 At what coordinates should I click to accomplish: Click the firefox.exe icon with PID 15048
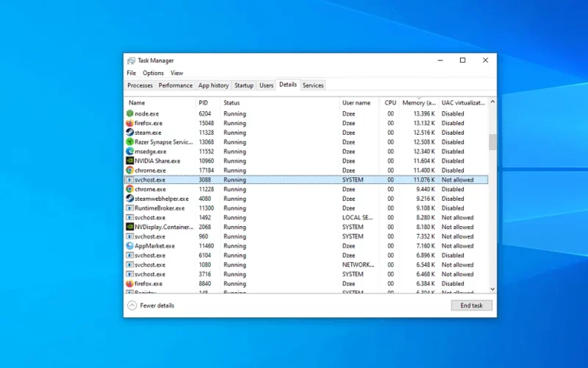click(x=130, y=123)
